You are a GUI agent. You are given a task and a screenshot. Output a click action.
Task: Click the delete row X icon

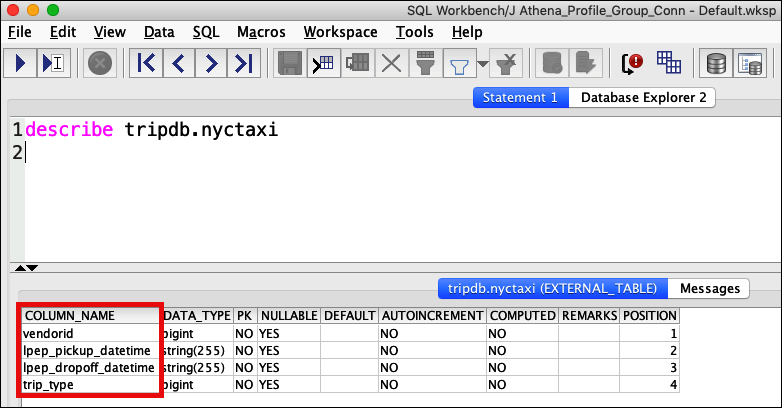pyautogui.click(x=391, y=64)
